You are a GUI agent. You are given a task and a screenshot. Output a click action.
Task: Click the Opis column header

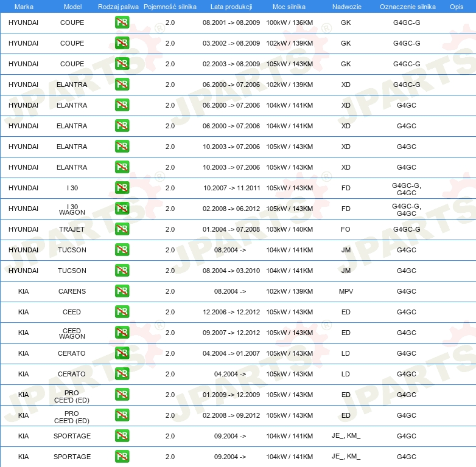[x=457, y=7]
